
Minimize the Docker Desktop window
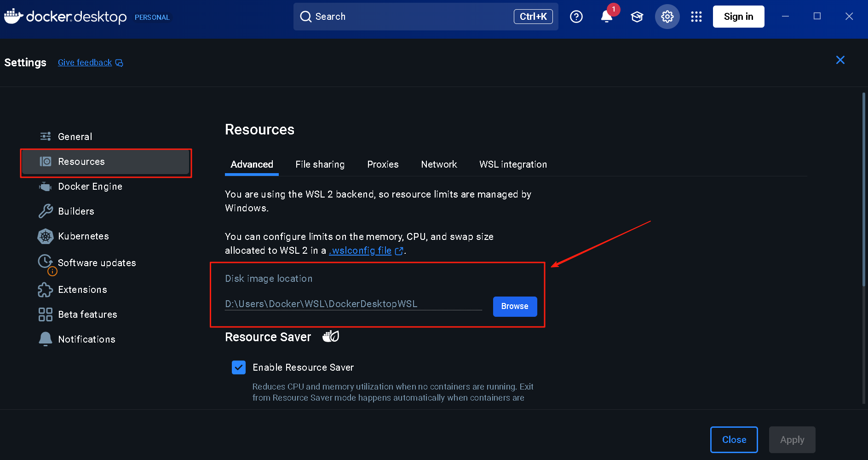coord(786,17)
